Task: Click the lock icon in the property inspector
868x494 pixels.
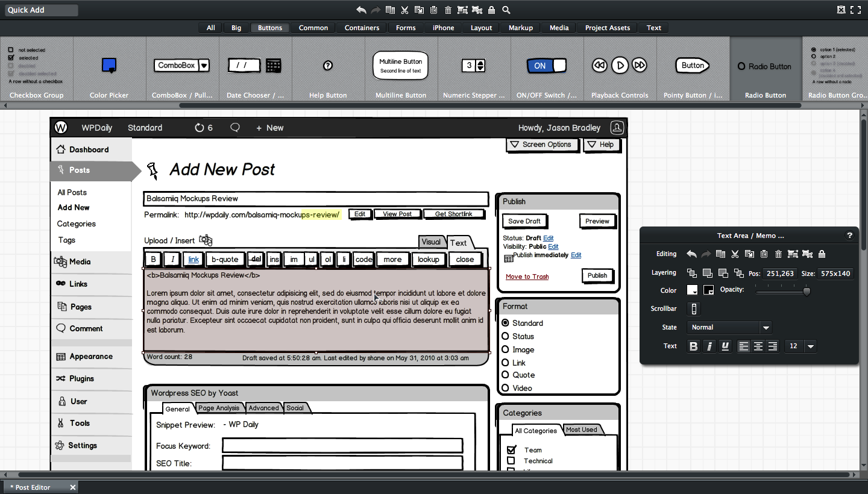Action: (822, 254)
